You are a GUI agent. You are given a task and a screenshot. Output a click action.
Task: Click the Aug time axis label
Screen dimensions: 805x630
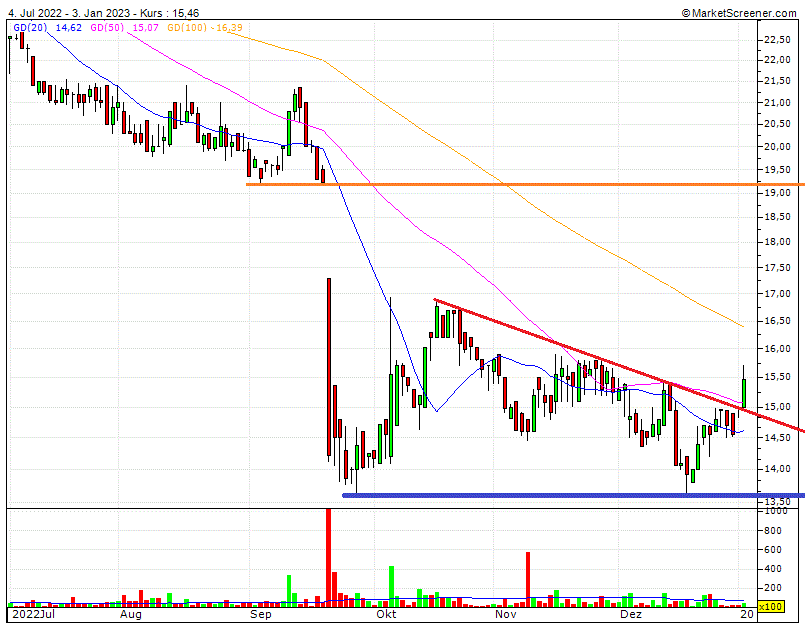coord(131,615)
